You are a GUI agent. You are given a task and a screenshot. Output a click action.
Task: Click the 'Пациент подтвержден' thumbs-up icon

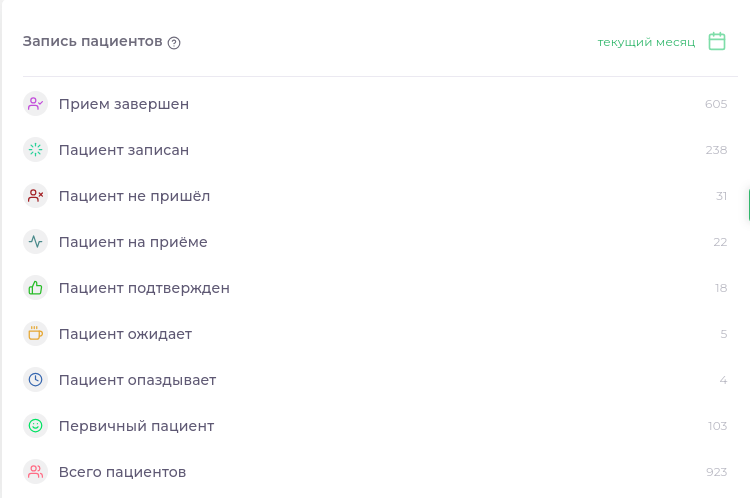36,288
